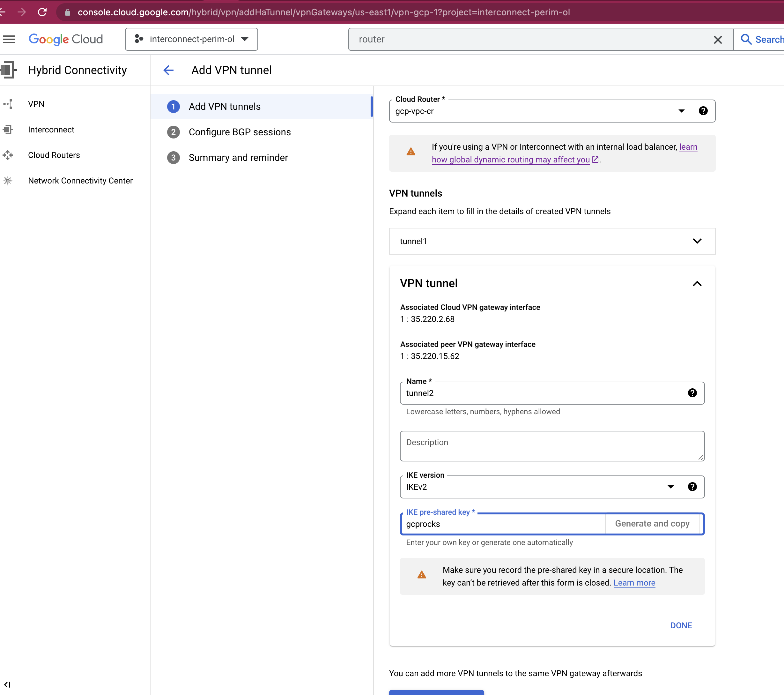Switch to the Configure BGP sessions step
Screen dimensions: 784x695
239,132
